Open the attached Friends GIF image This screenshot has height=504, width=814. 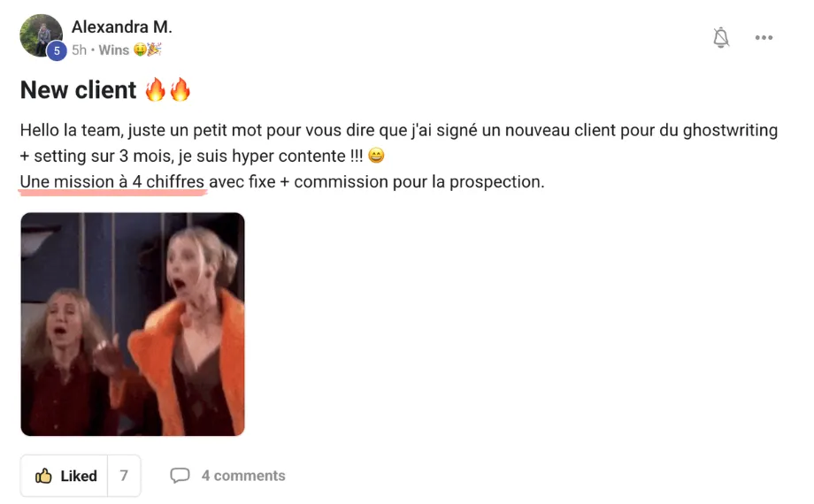[x=133, y=324]
